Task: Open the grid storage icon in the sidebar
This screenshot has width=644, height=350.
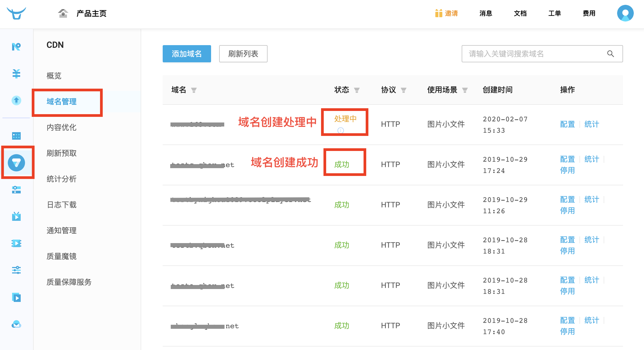Action: click(x=16, y=136)
